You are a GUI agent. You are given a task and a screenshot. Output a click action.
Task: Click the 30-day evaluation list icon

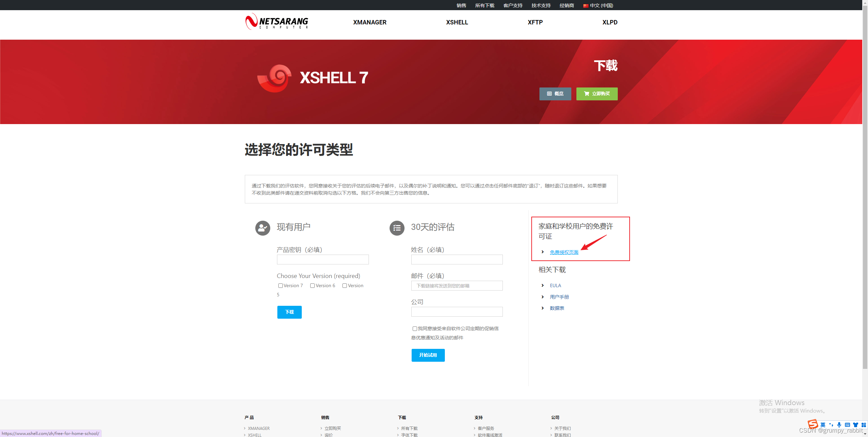click(x=397, y=228)
